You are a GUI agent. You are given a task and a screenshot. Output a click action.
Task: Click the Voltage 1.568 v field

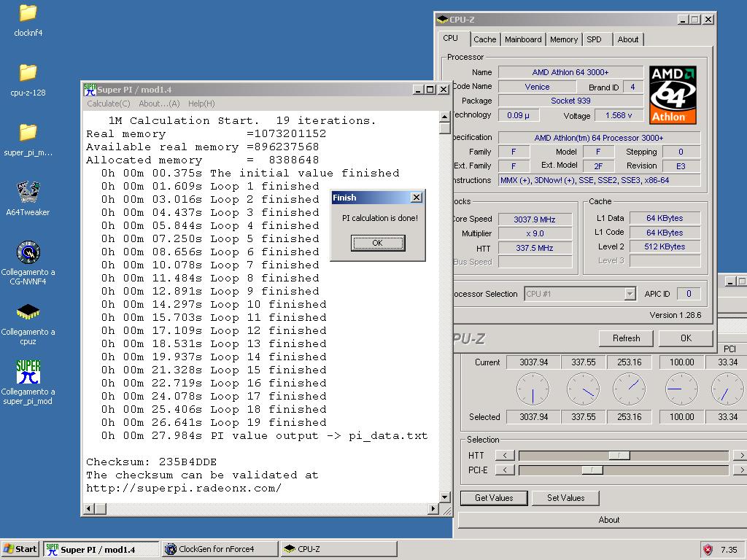(x=619, y=116)
